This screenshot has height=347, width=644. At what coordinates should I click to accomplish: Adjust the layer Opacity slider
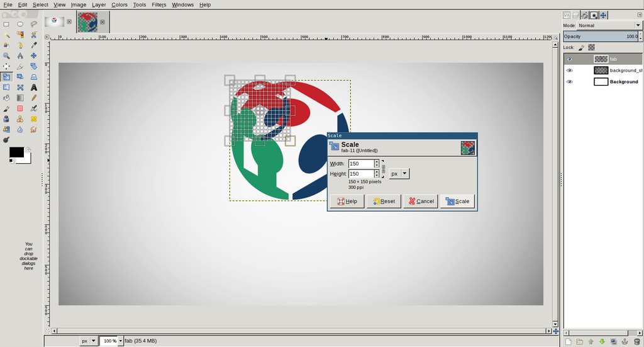601,37
